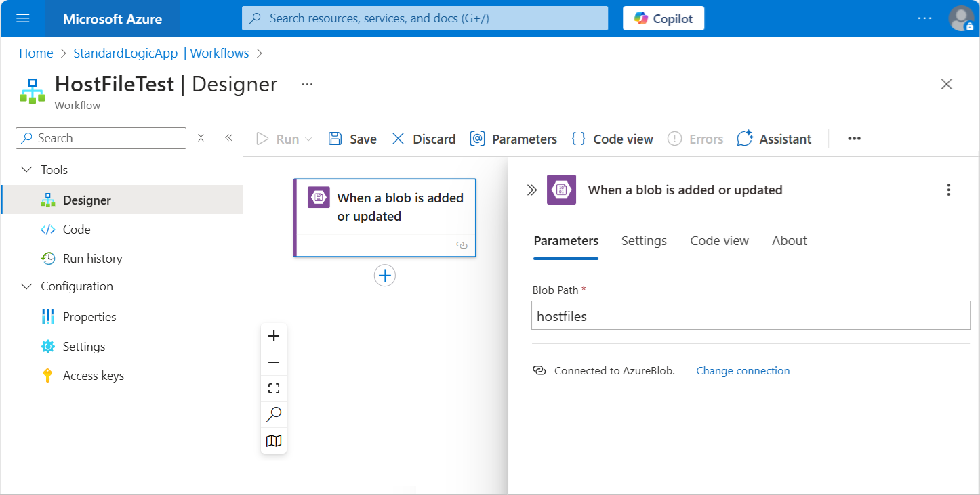Screen dimensions: 980x495
Task: Open the top bar ellipsis menu
Action: point(924,18)
